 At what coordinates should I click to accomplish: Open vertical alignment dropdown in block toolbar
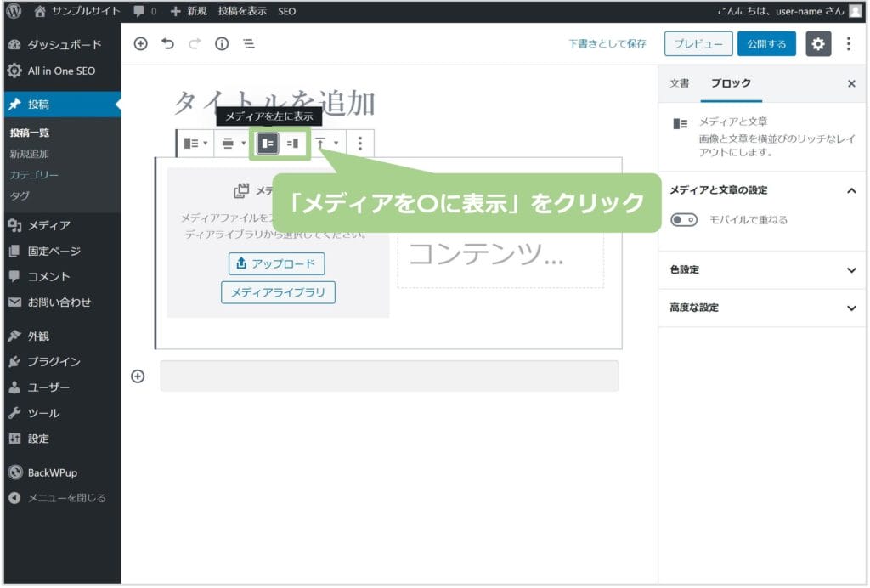327,144
